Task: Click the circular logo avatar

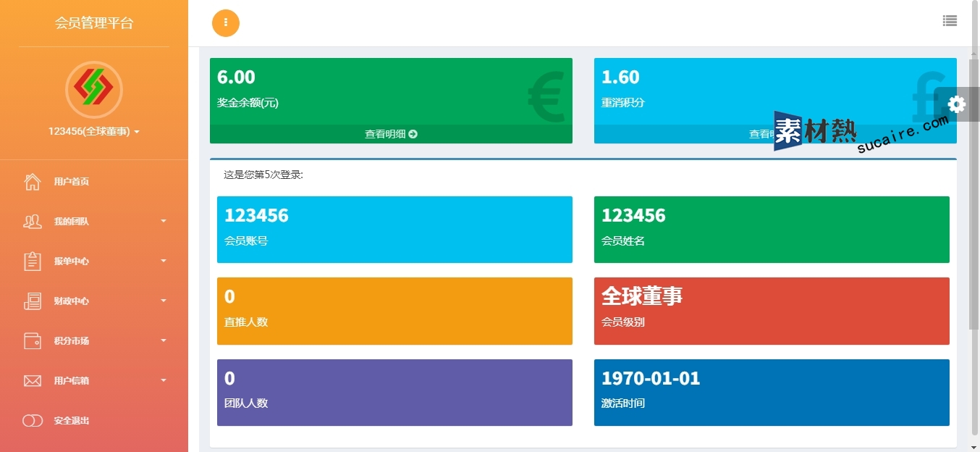Action: coord(94,90)
